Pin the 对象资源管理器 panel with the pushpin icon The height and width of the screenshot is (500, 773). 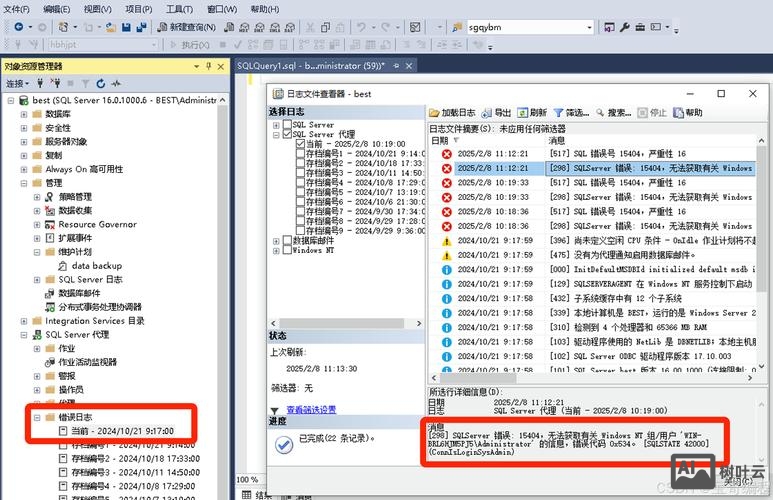tap(209, 66)
